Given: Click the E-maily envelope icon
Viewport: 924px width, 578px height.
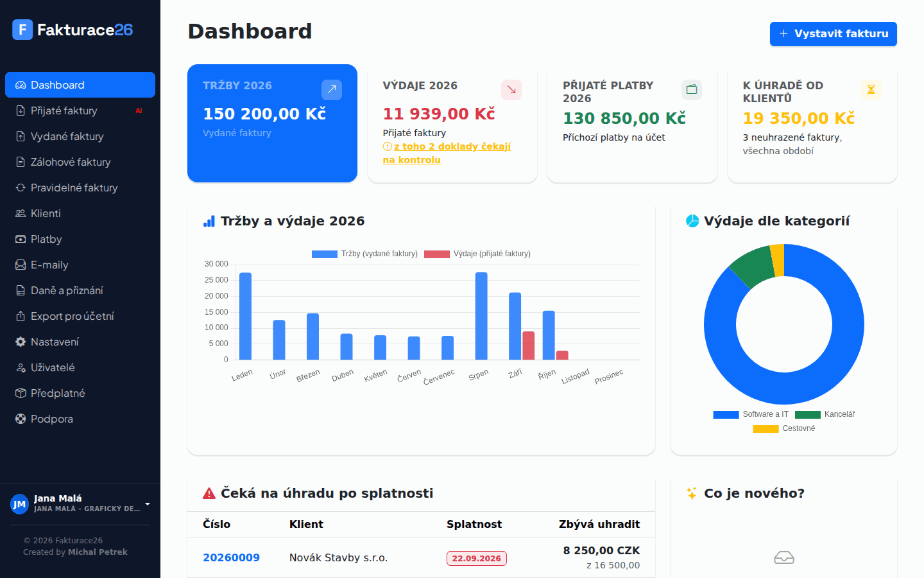Looking at the screenshot, I should [x=21, y=265].
